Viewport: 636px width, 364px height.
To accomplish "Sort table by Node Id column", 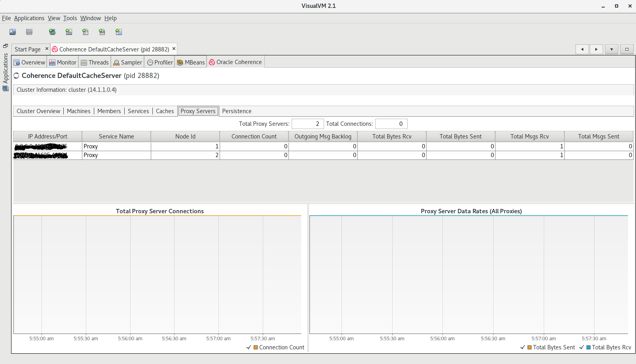I will coord(185,136).
